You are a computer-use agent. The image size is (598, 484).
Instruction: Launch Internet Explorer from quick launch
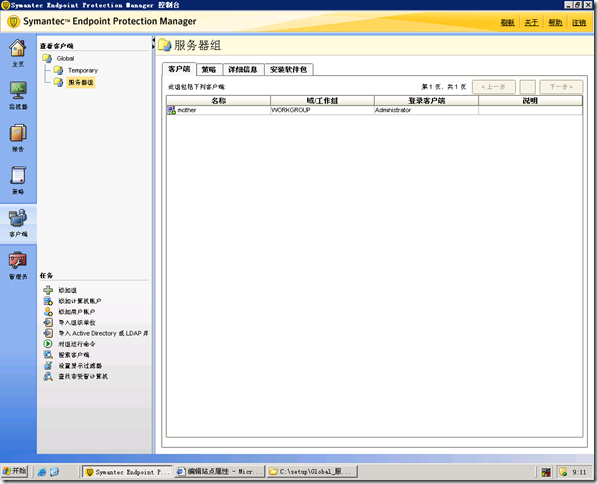[x=42, y=472]
